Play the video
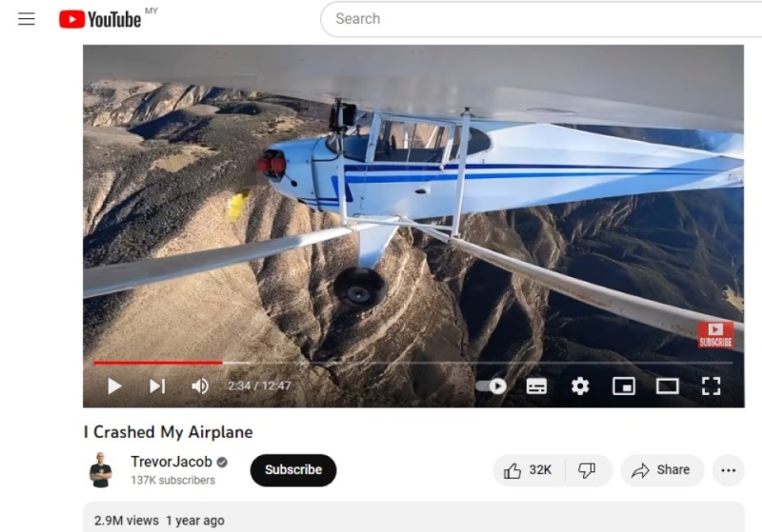This screenshot has width=762, height=532. [114, 386]
